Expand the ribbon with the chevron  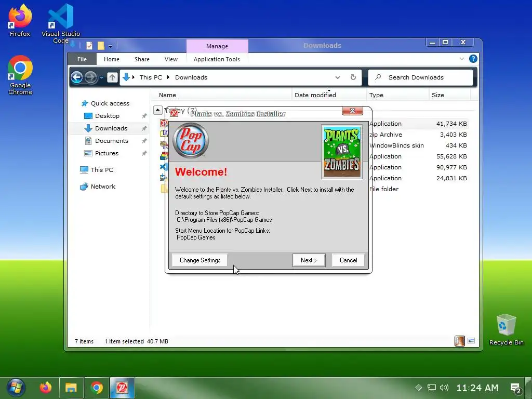tap(462, 59)
